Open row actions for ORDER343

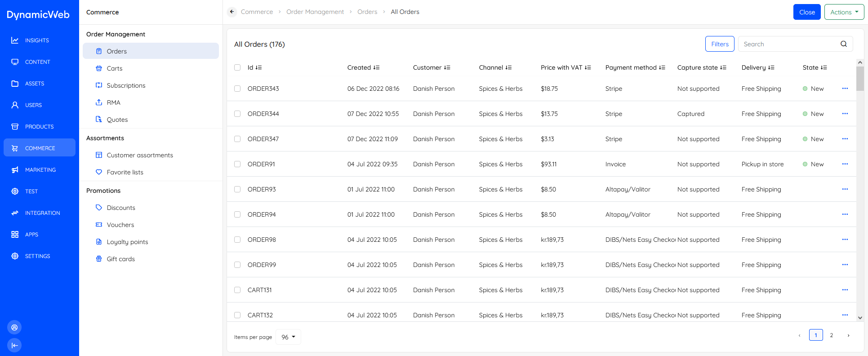845,89
